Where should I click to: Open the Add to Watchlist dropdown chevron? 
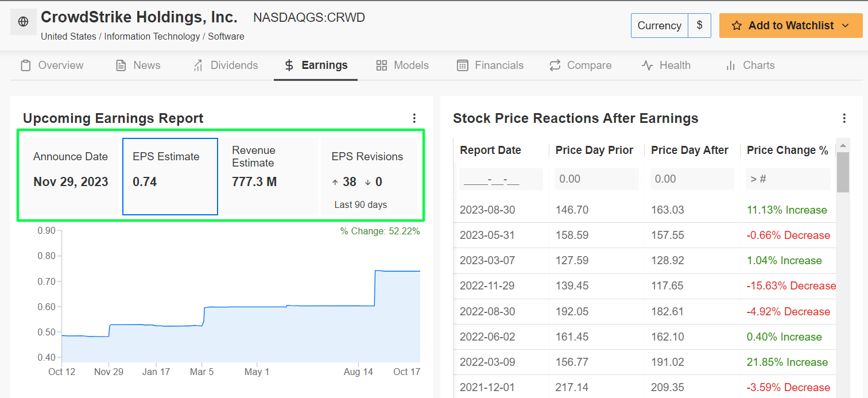[x=845, y=26]
